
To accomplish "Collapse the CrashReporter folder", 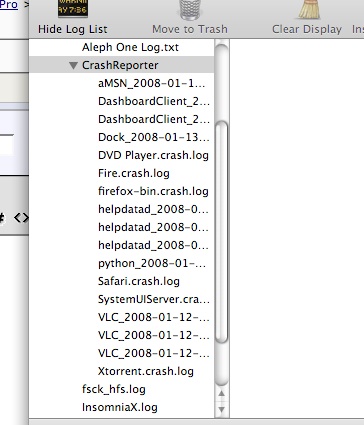I will coord(73,65).
